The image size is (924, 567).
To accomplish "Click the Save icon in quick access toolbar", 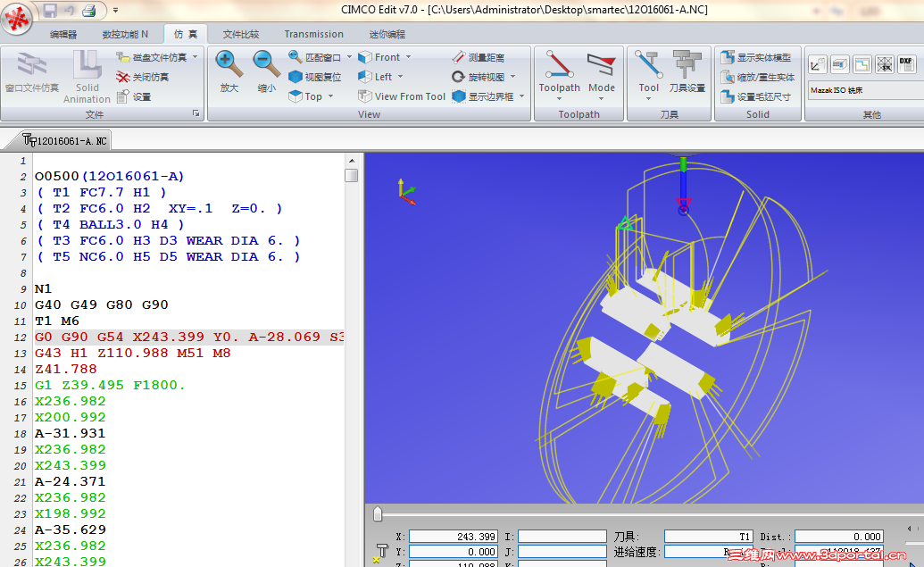I will (x=49, y=10).
